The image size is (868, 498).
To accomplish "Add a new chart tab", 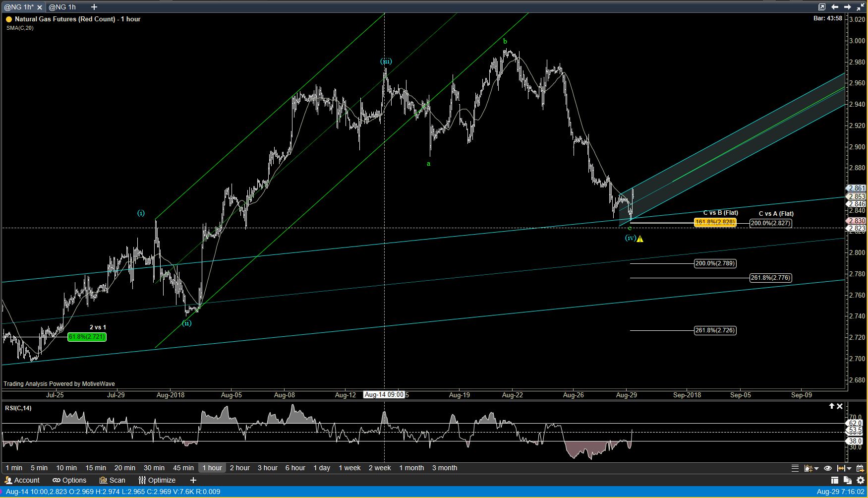I will click(94, 7).
